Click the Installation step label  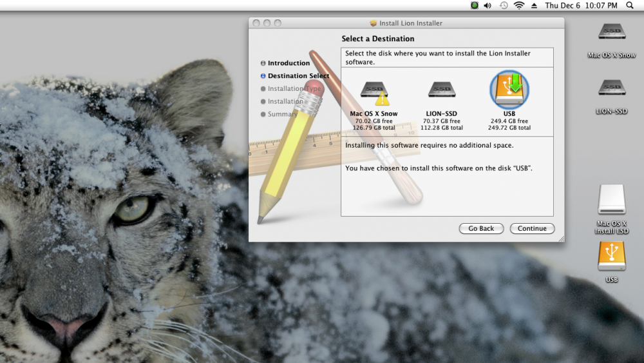(285, 101)
